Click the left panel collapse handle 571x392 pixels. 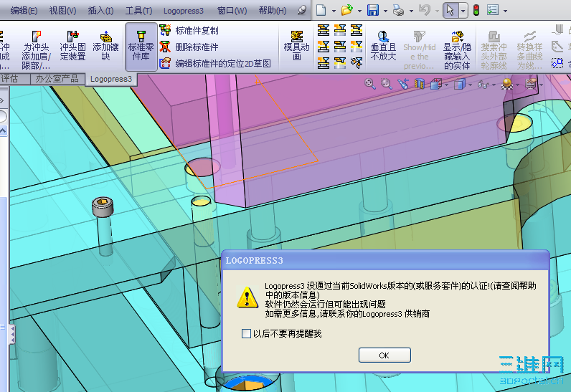(11, 333)
